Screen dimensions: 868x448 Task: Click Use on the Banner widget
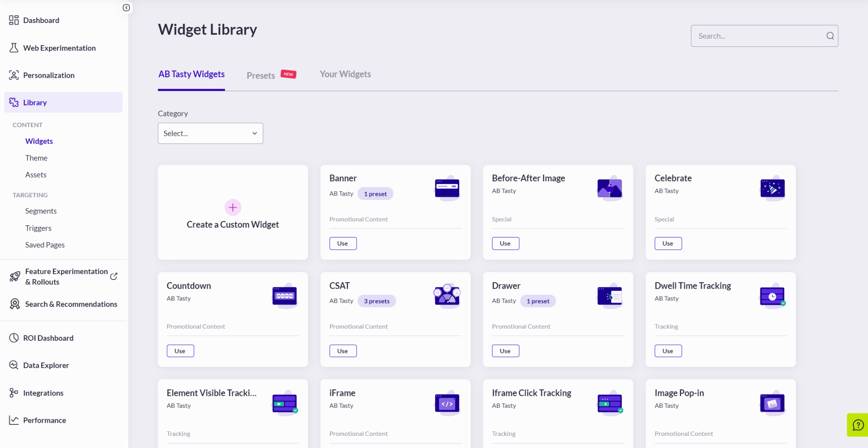point(343,244)
